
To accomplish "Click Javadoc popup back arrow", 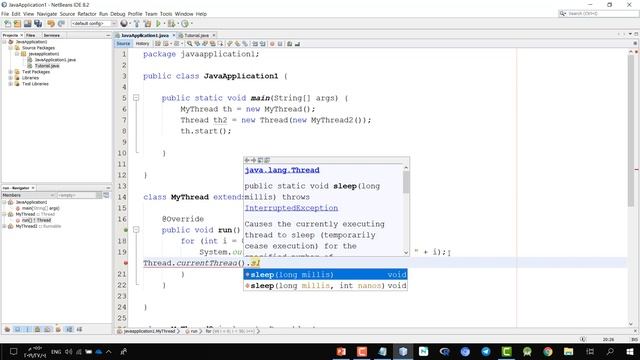I will [x=247, y=160].
